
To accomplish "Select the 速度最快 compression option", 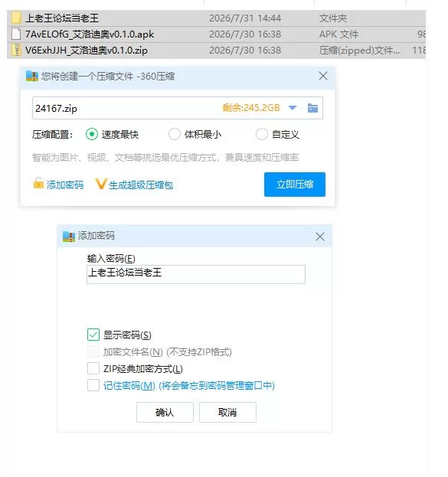I will point(92,134).
